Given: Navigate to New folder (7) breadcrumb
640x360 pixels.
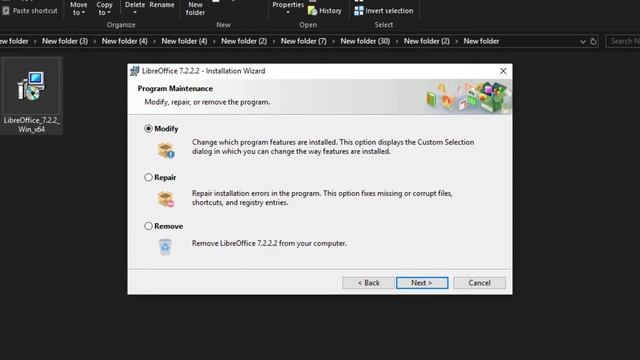Looking at the screenshot, I should (304, 41).
